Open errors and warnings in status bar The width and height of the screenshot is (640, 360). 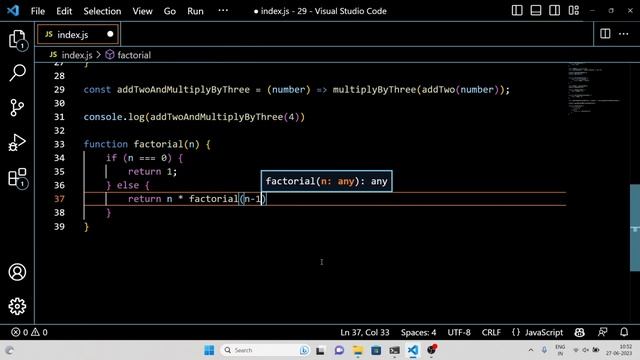(x=29, y=332)
